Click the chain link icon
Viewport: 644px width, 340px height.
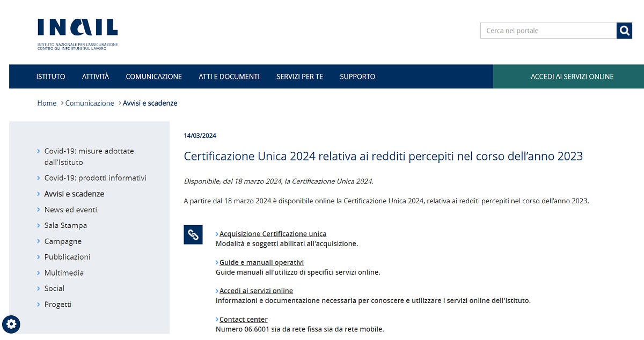193,234
